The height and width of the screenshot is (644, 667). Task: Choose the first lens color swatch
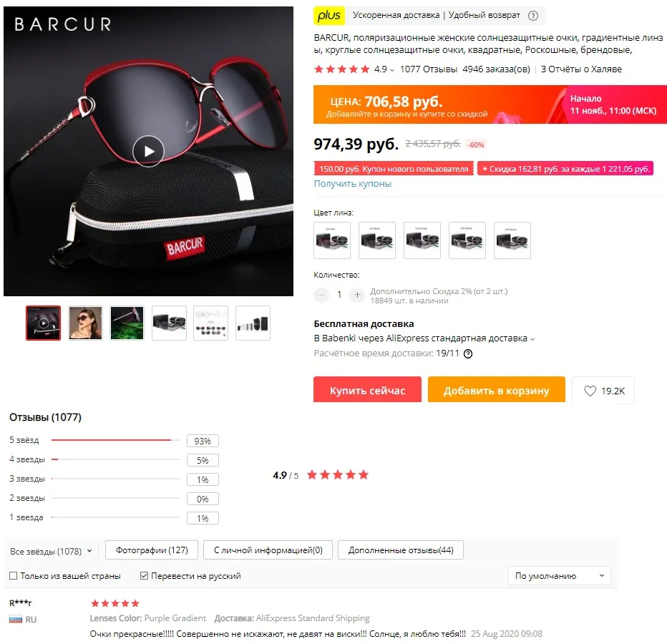[332, 240]
